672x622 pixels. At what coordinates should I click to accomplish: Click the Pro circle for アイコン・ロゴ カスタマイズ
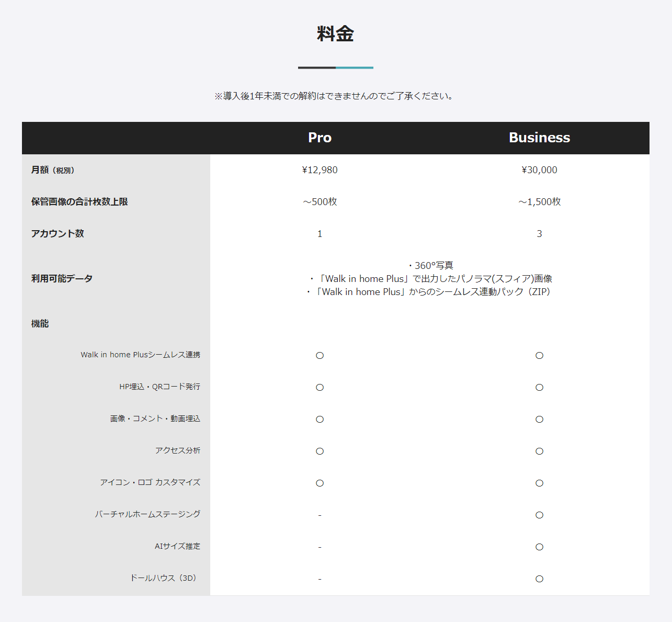[320, 483]
